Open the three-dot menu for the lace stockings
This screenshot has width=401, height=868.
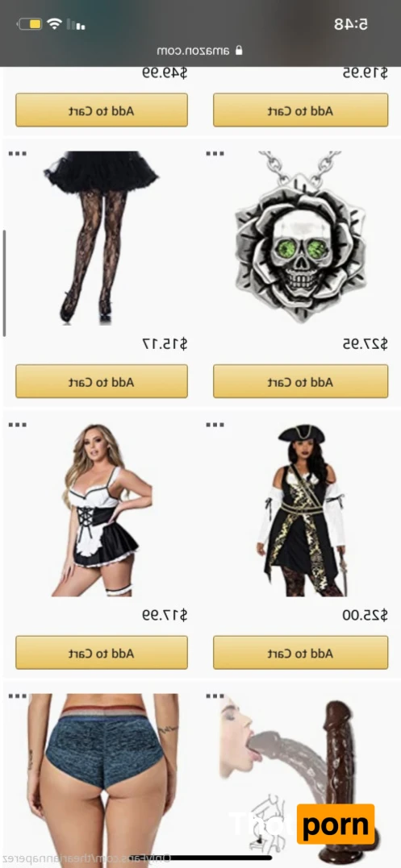click(17, 154)
